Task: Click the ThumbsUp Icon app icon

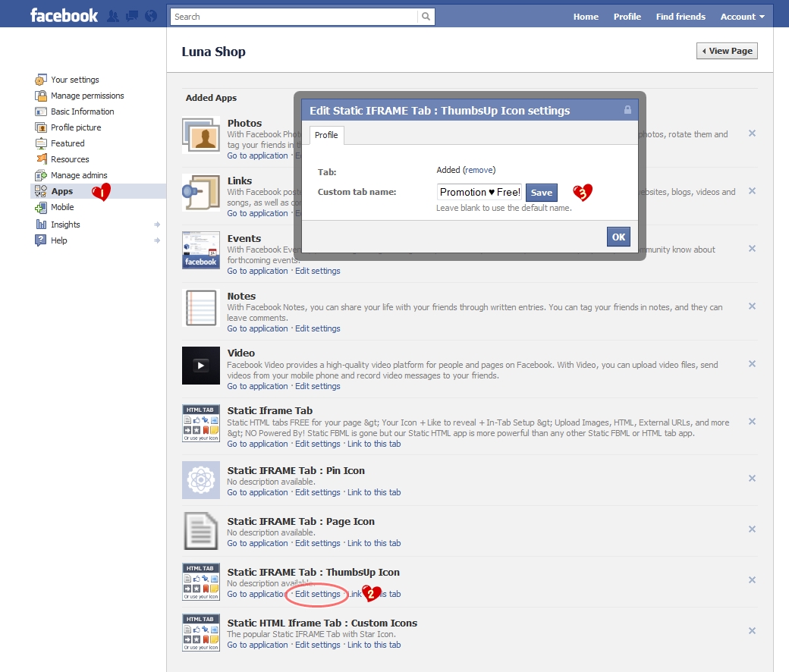Action: [201, 582]
